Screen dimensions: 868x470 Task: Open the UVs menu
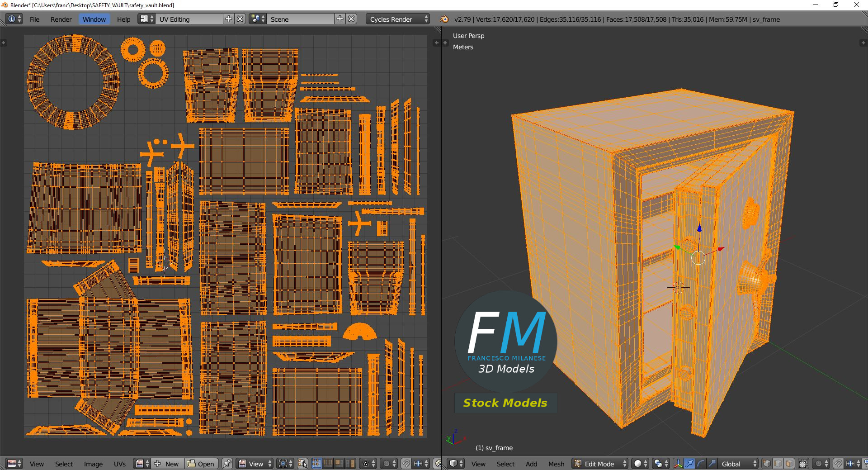pos(120,464)
